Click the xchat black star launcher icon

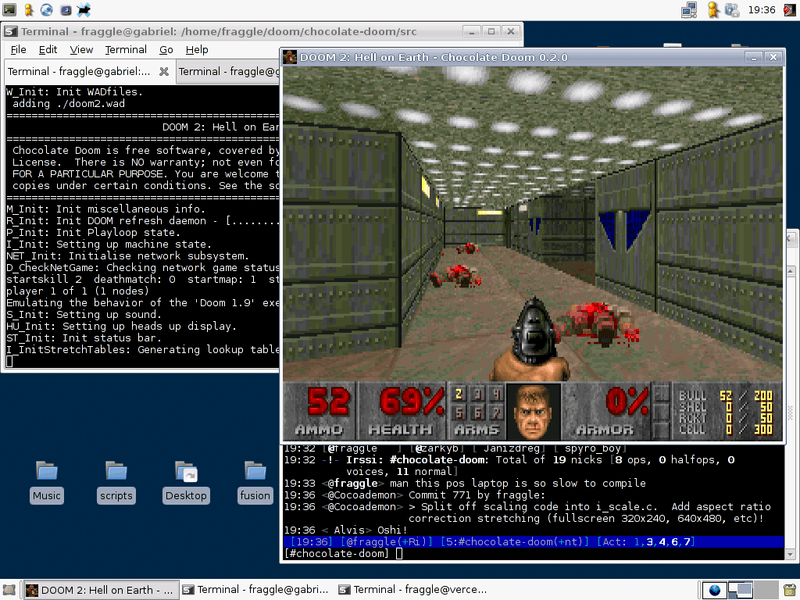84,9
